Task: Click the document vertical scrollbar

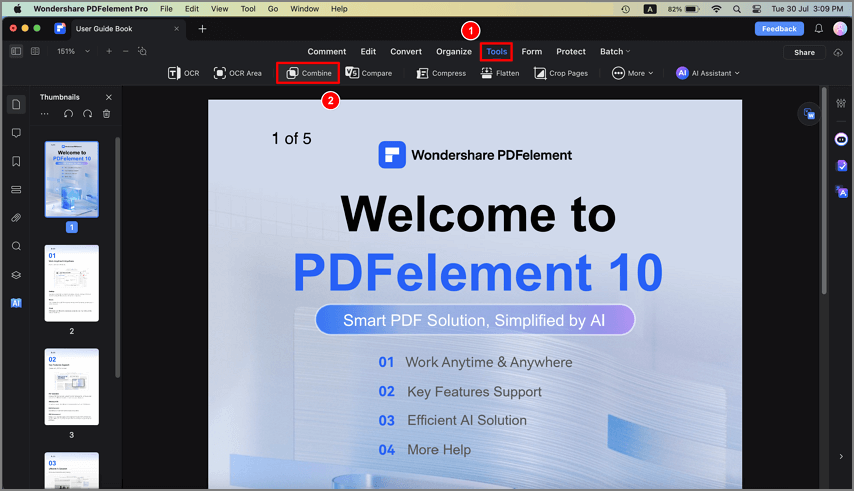Action: pos(824,191)
